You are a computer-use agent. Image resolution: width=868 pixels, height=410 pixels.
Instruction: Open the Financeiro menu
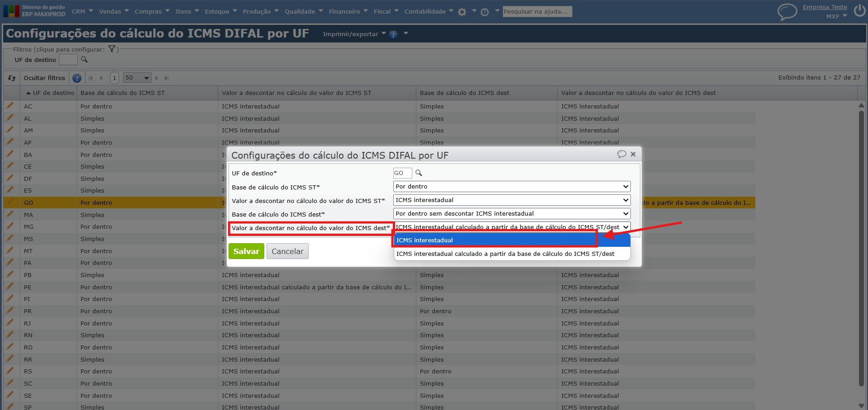(x=348, y=11)
